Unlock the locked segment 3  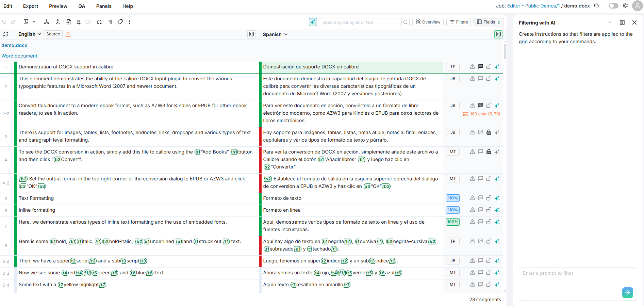(489, 132)
